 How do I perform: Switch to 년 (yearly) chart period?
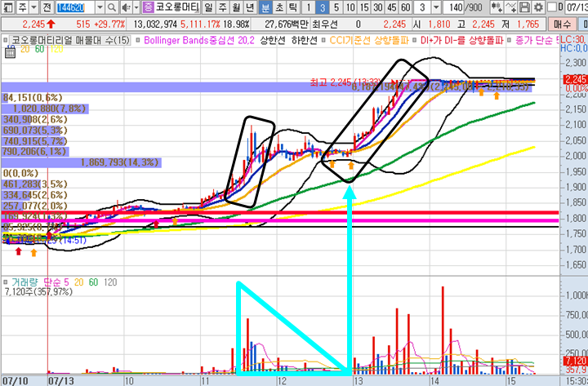(250, 7)
